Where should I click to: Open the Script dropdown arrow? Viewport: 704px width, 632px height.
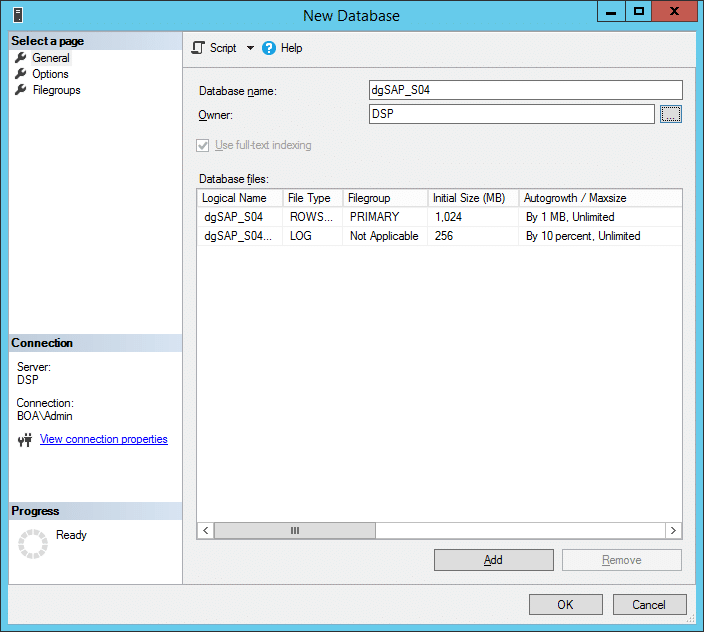(x=250, y=48)
